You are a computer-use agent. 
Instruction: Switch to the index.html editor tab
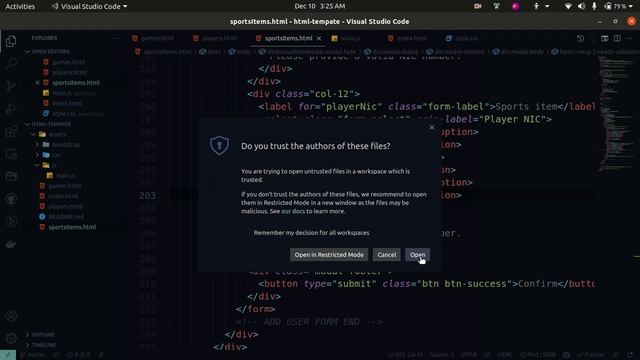[407, 38]
